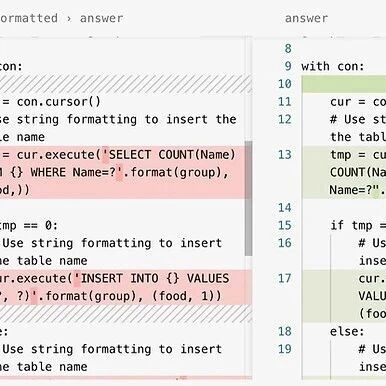Click line number 18 beside else
The height and width of the screenshot is (386, 386).
(x=285, y=331)
